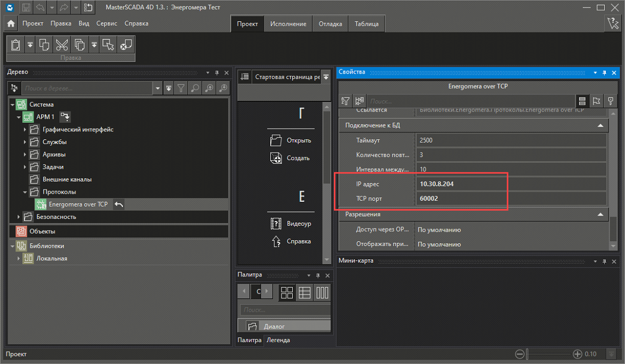Open the tree search field dropdown arrow
This screenshot has width=625, height=364.
tap(157, 88)
